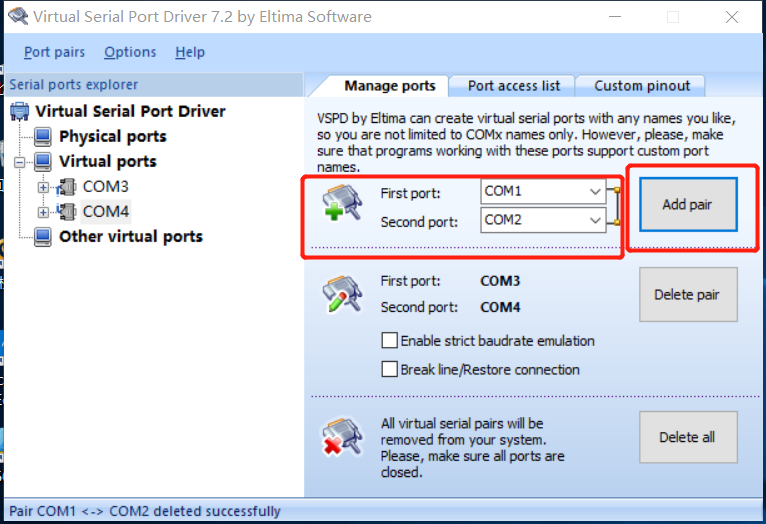
Task: Expand the COM3 tree node
Action: (x=43, y=187)
